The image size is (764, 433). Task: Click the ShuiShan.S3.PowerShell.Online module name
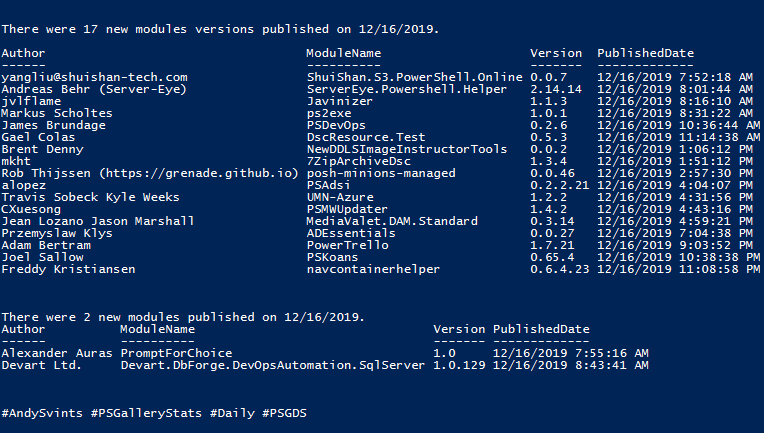415,77
